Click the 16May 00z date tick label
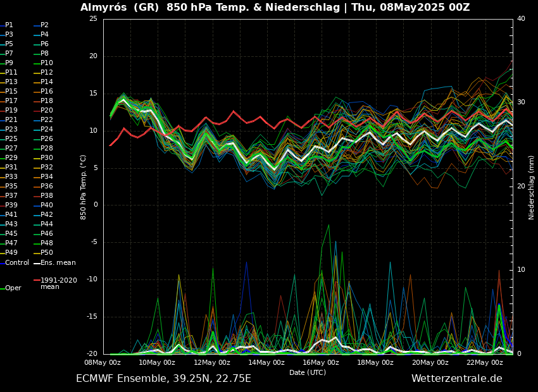The width and height of the screenshot is (538, 392). pyautogui.click(x=321, y=363)
